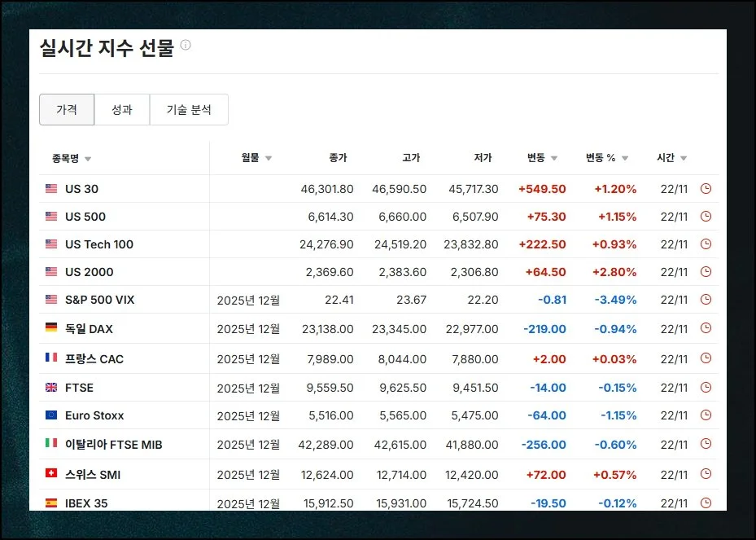Click the German flag icon beside 독일 DAX
This screenshot has height=540, width=756.
pyautogui.click(x=51, y=328)
